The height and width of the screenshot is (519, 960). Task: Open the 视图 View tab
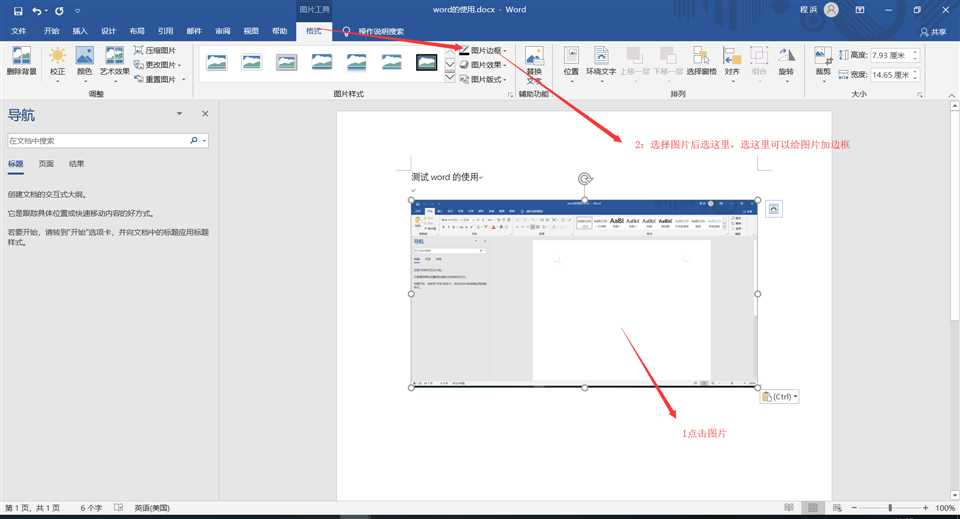click(x=251, y=31)
